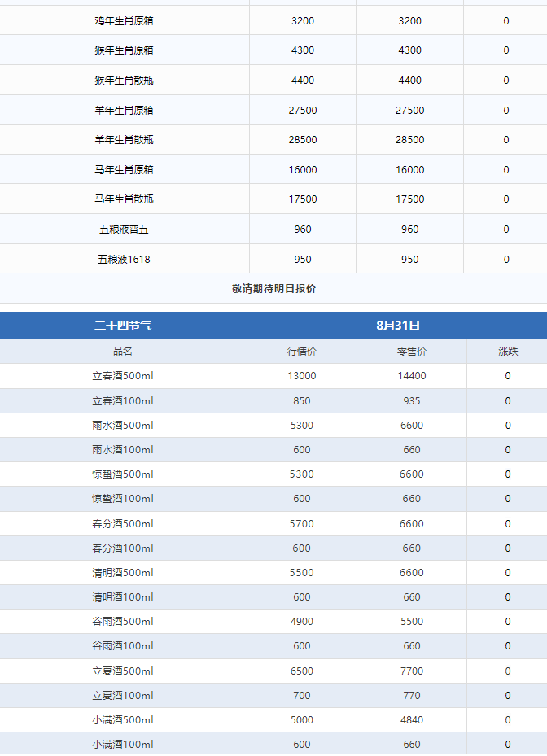Select the 8月31日 date header
Viewport: 547px width, 756px height.
tap(397, 326)
